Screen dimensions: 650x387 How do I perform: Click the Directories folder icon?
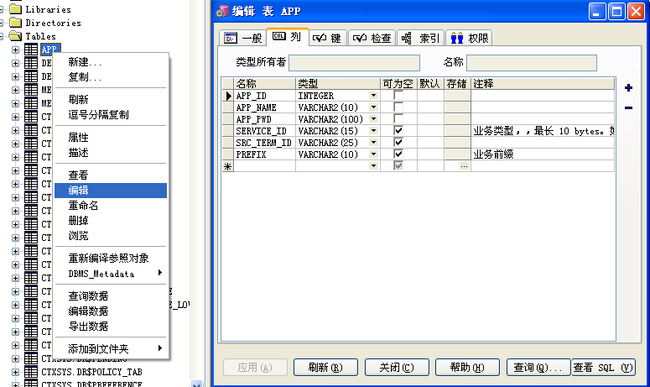[x=15, y=22]
